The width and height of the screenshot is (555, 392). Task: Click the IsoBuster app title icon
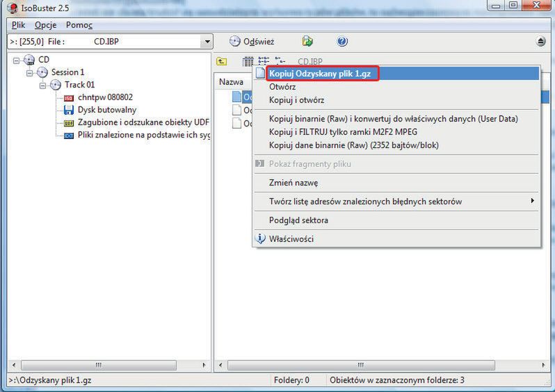click(x=13, y=8)
